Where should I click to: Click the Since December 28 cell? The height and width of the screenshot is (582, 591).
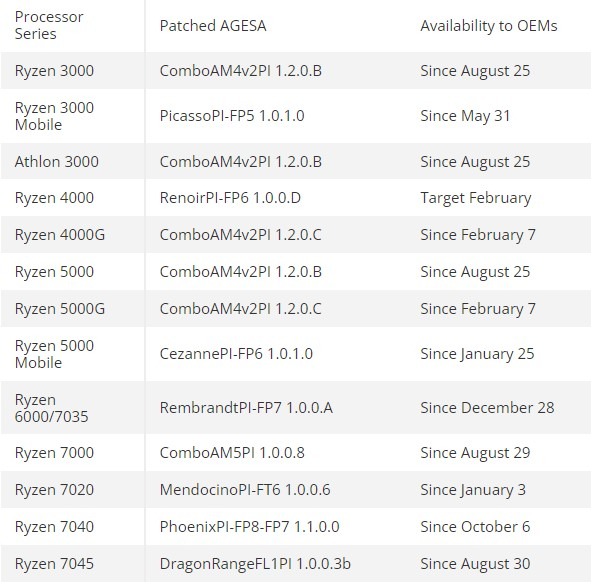[x=487, y=407]
